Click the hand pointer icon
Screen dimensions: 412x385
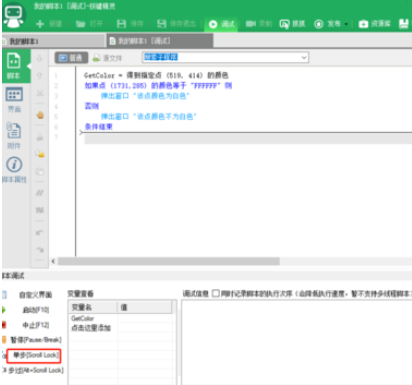pos(40,115)
